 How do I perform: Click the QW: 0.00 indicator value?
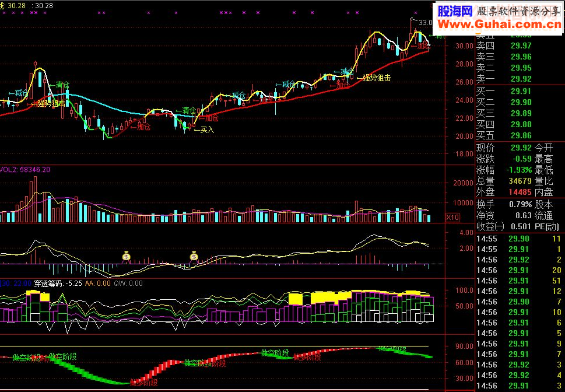128,283
